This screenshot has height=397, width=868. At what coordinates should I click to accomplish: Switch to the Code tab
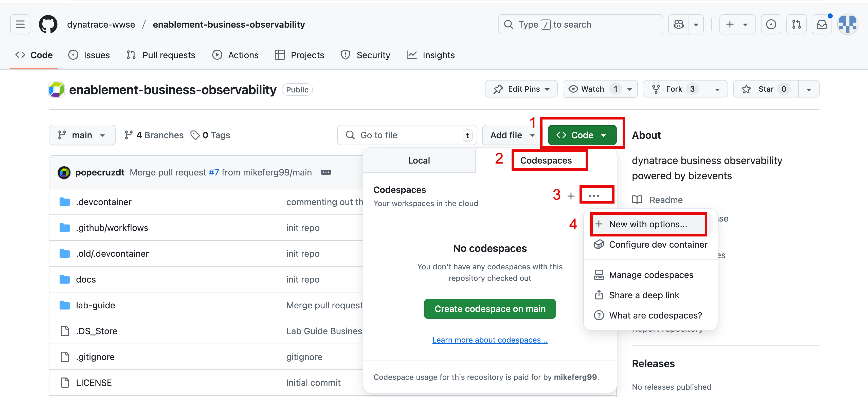pos(34,55)
